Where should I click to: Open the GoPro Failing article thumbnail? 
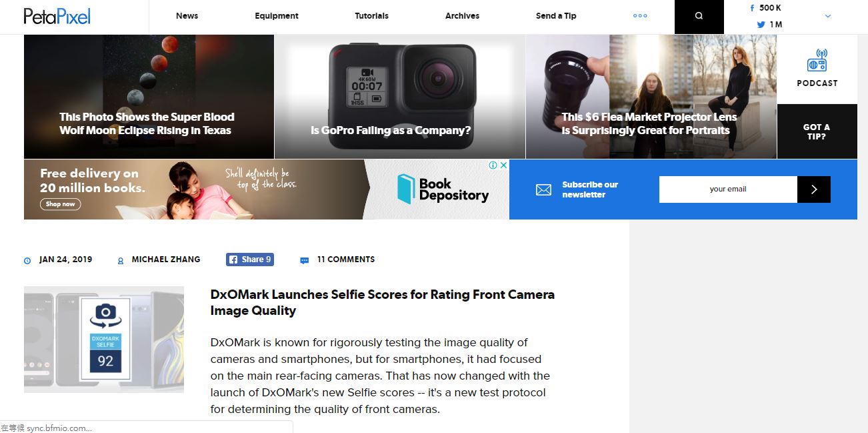click(400, 97)
